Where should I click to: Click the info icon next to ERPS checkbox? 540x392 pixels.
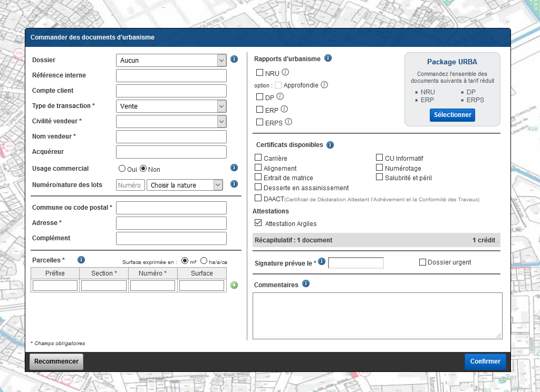click(x=288, y=122)
